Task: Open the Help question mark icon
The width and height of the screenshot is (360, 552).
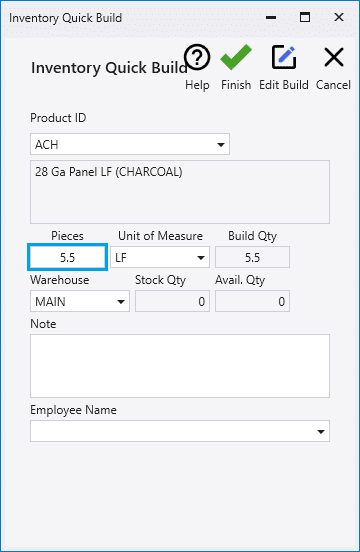Action: [197, 57]
